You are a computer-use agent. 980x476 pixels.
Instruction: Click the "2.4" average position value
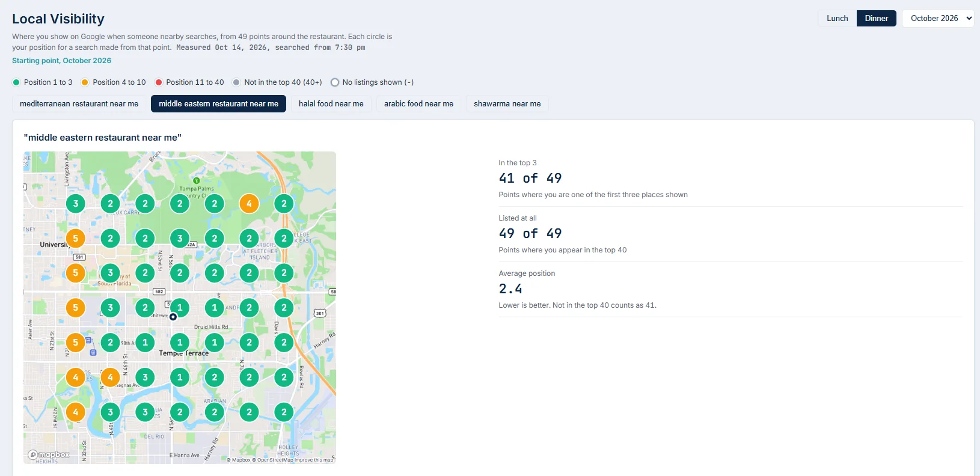click(x=510, y=289)
